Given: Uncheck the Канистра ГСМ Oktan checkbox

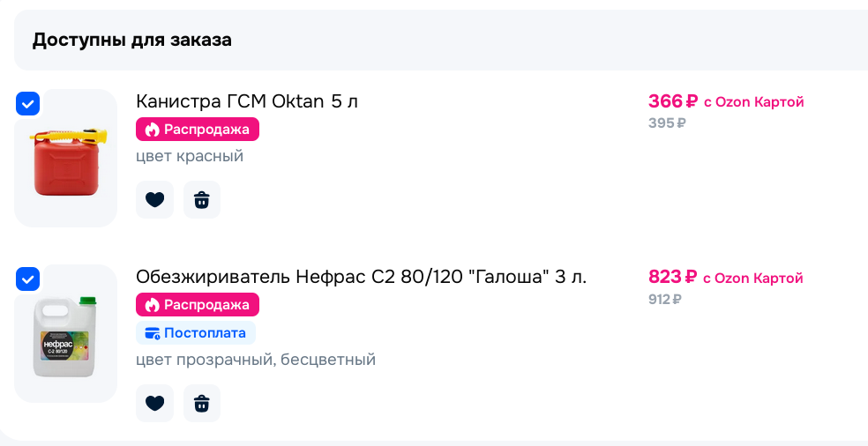Looking at the screenshot, I should coord(28,104).
